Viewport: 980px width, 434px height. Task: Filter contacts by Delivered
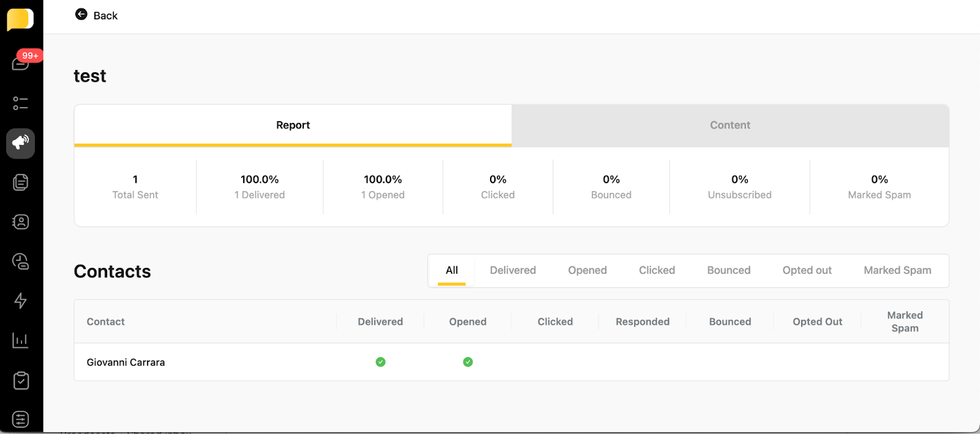tap(513, 270)
